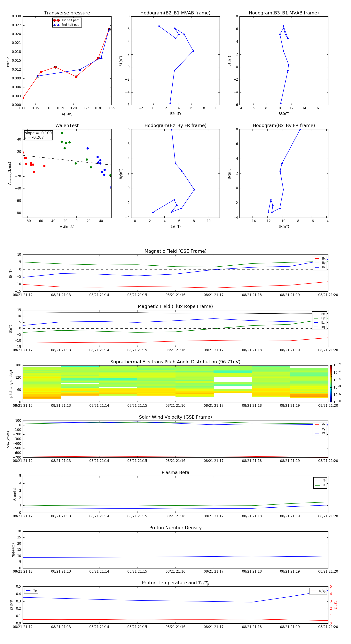This screenshot has width=351, height=644.
Task: Click the '08/21 21:20' tick under Proton Temperature
Action: tap(328, 627)
